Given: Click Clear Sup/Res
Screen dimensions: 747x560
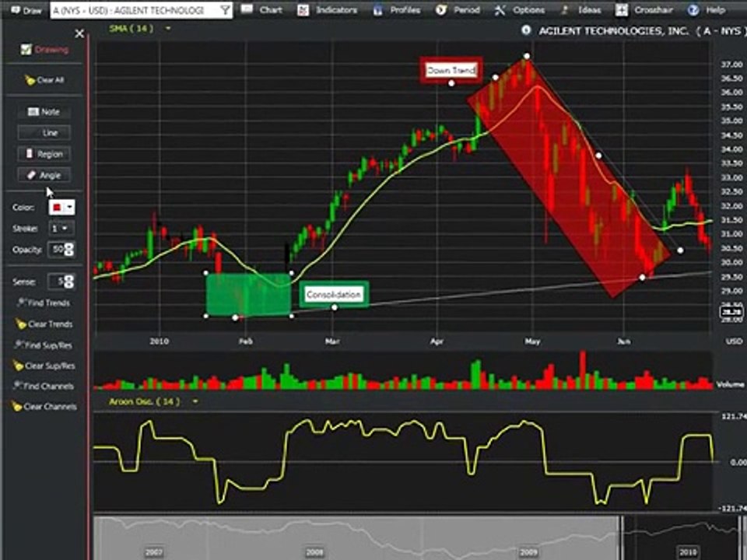Looking at the screenshot, I should click(44, 366).
